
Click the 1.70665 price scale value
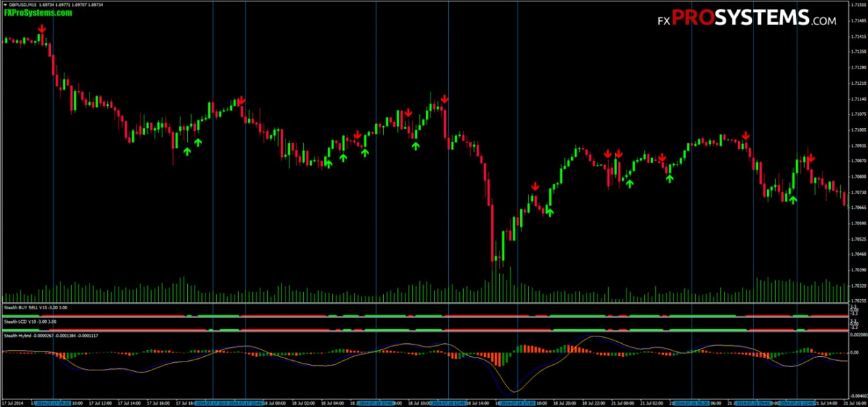pos(858,208)
